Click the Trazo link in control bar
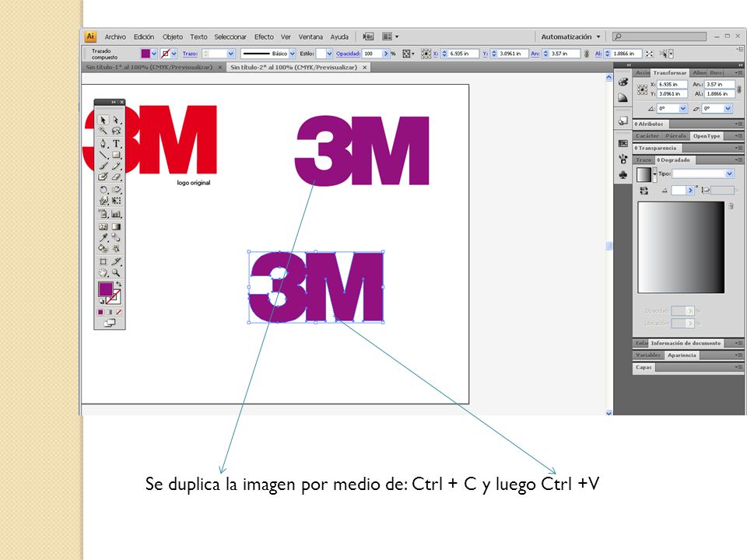The height and width of the screenshot is (560, 747). [190, 54]
